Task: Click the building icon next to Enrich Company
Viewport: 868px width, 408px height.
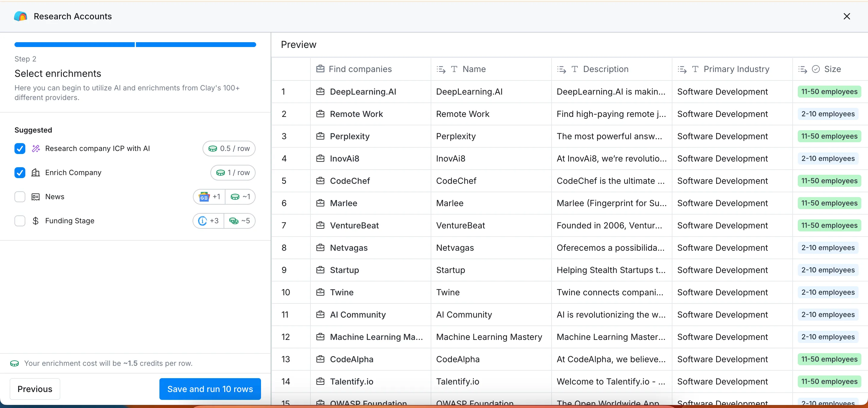Action: coord(35,172)
